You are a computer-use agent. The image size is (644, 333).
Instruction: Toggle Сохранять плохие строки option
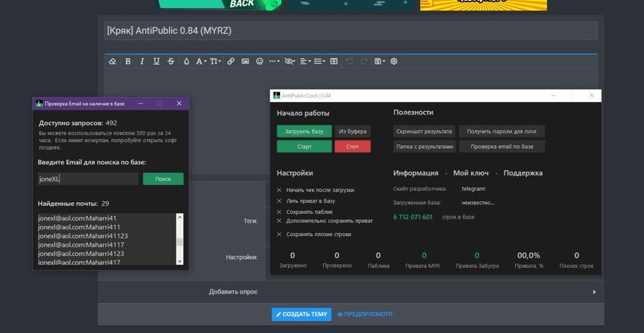pyautogui.click(x=313, y=234)
